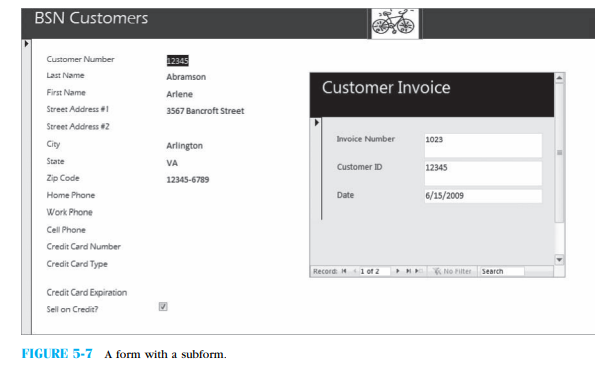
Task: Click the Credit Card Expiration label
Action: pyautogui.click(x=86, y=293)
